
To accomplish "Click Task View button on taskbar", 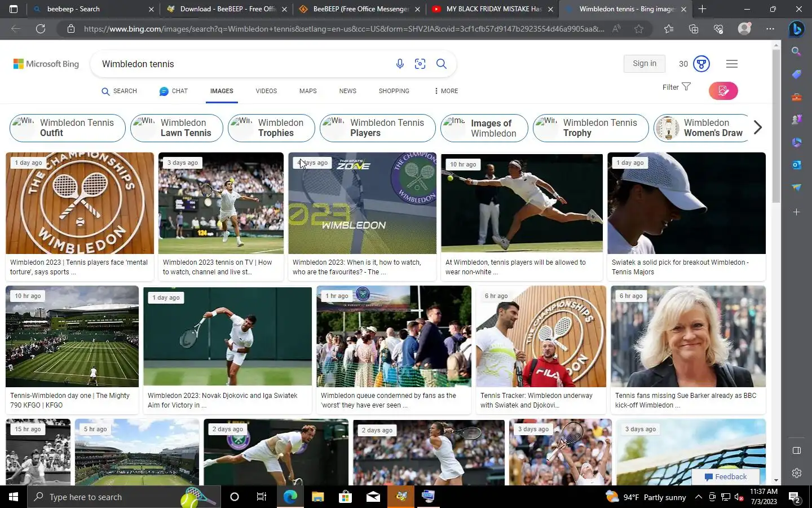I will [262, 497].
